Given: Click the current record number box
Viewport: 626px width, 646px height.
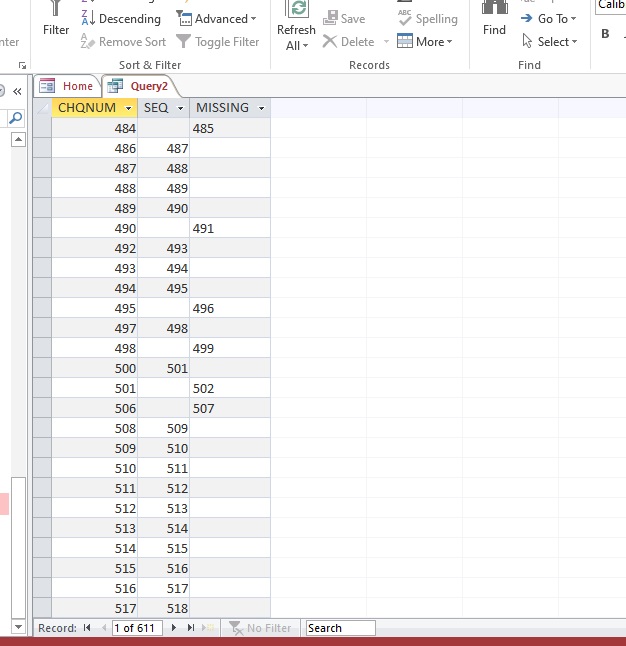Looking at the screenshot, I should pos(137,628).
